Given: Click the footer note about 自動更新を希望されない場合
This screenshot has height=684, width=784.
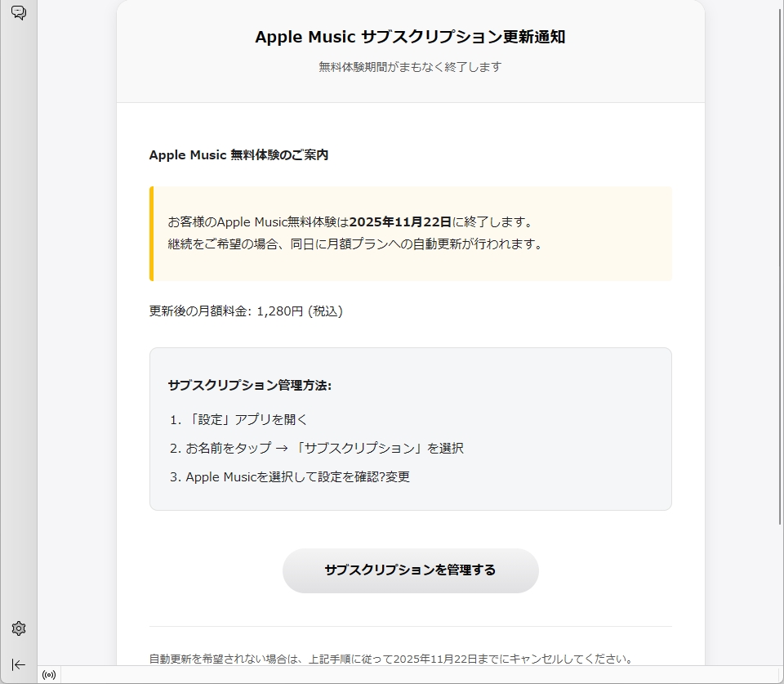Looking at the screenshot, I should pyautogui.click(x=391, y=659).
